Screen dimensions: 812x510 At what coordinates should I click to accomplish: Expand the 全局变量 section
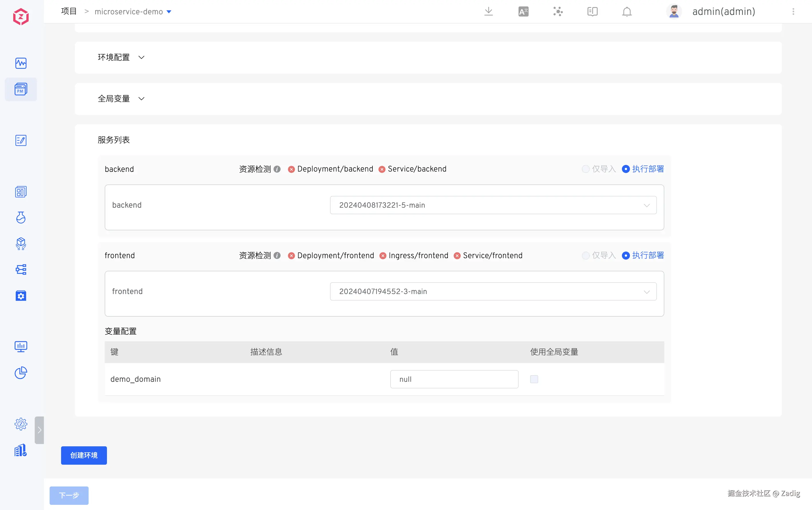141,99
